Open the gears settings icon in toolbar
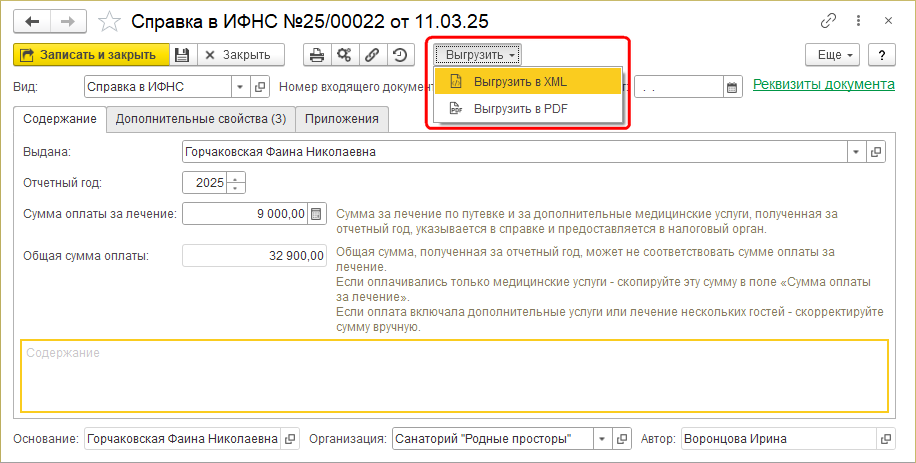The width and height of the screenshot is (916, 463). point(345,55)
